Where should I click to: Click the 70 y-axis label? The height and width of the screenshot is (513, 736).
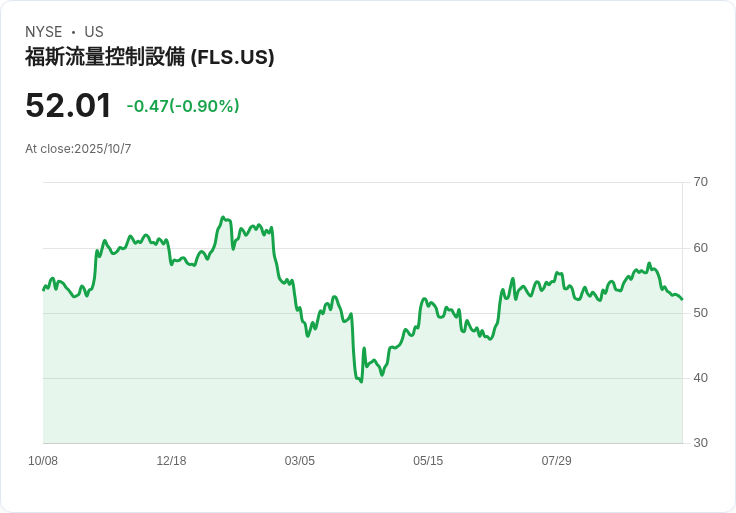point(701,182)
